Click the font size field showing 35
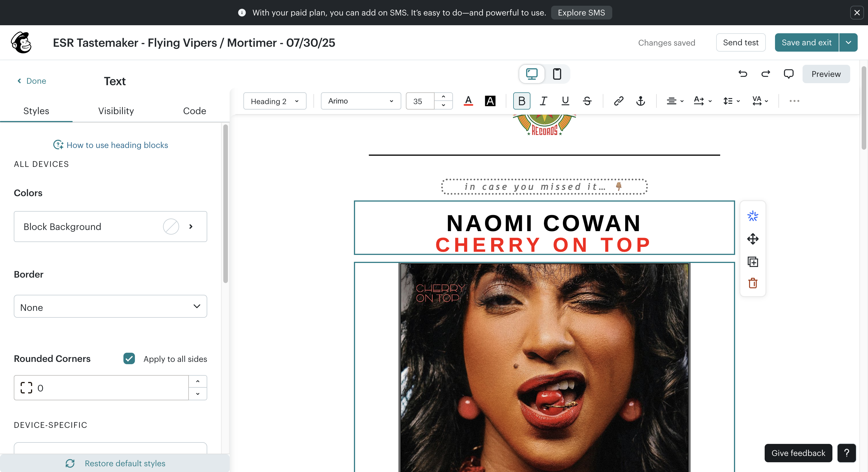The height and width of the screenshot is (472, 868). point(420,101)
